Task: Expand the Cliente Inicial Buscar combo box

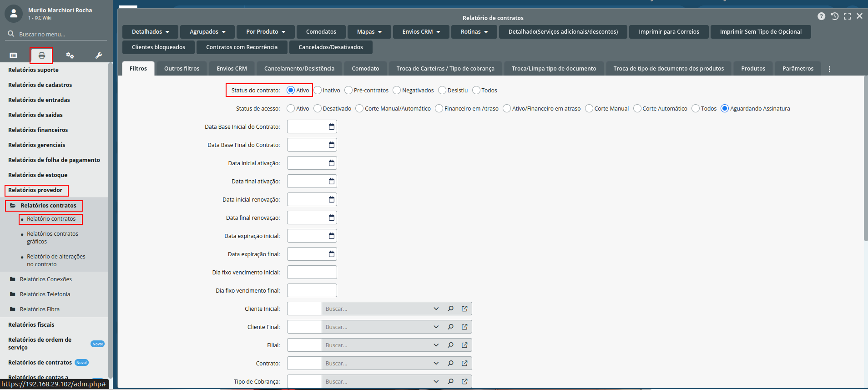Action: (436, 309)
